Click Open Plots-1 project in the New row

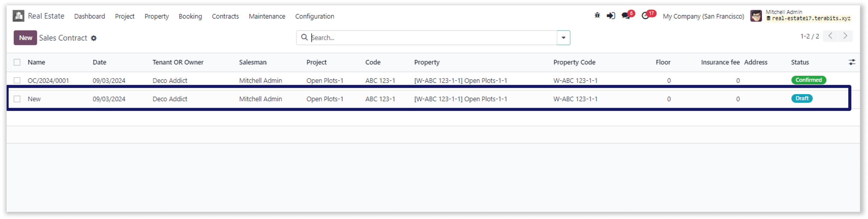[x=324, y=99]
